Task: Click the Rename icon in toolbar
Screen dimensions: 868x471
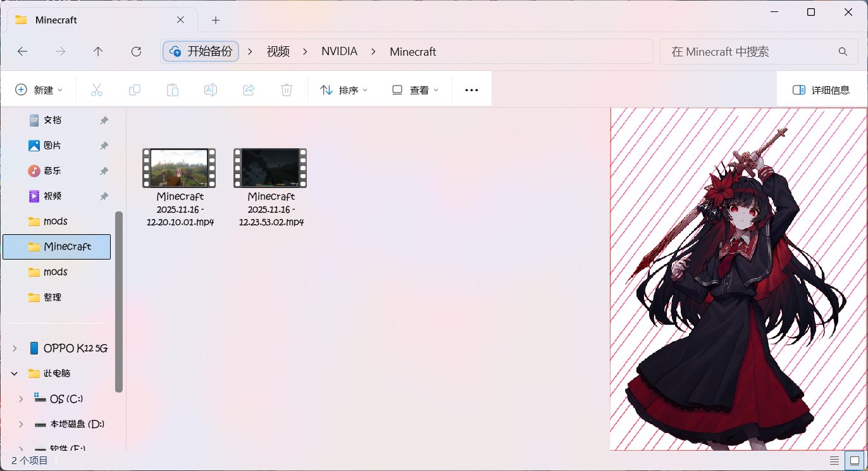Action: coord(211,90)
